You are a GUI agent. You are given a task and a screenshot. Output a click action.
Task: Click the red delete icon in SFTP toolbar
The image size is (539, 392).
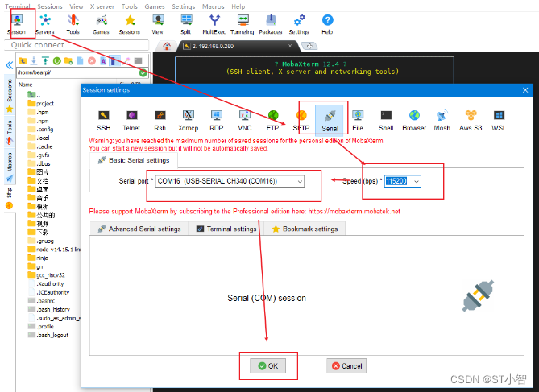(x=92, y=61)
